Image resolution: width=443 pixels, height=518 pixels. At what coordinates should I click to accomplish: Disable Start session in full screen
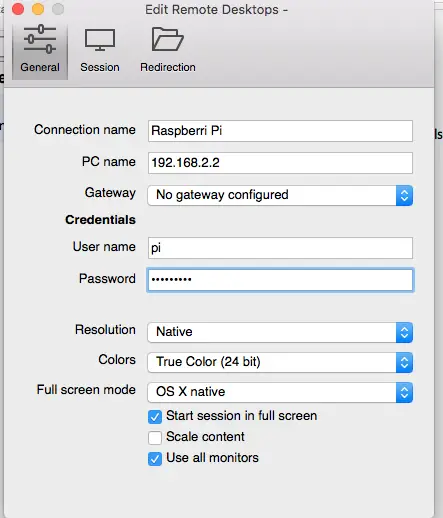coord(155,417)
